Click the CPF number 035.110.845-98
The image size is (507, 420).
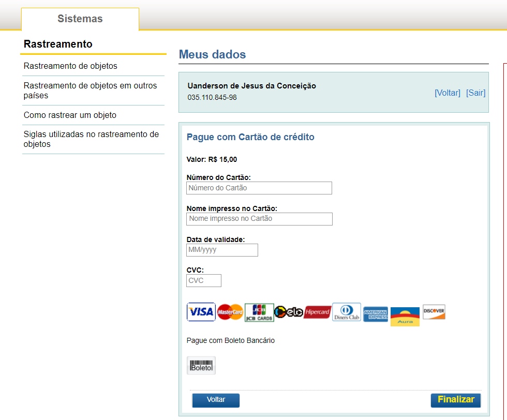[212, 97]
